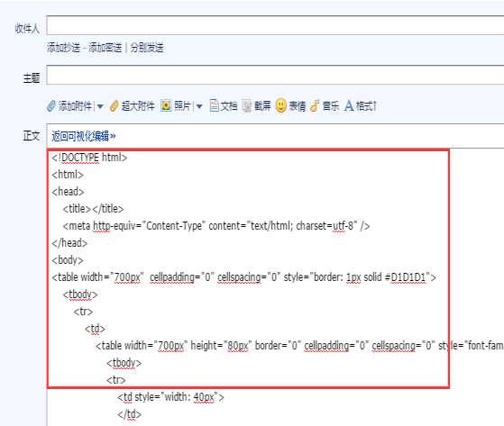Click the 截屏 screenshot icon
This screenshot has width=504, height=426.
click(x=246, y=106)
